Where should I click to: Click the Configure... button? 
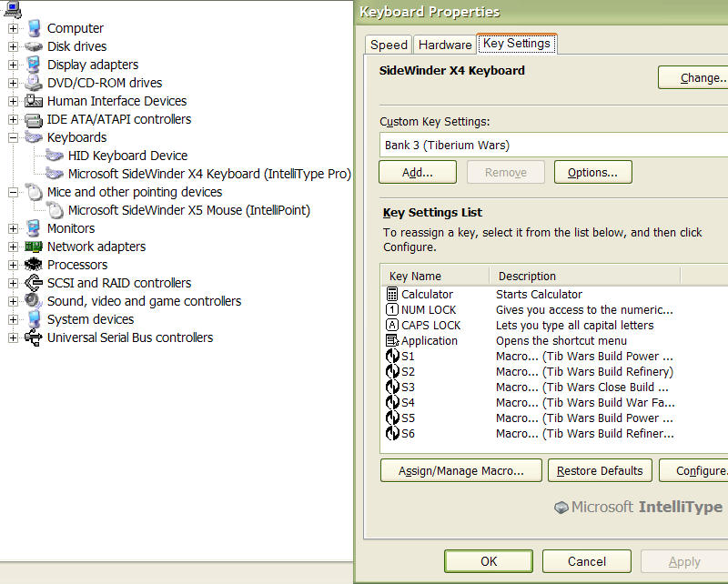coord(693,470)
